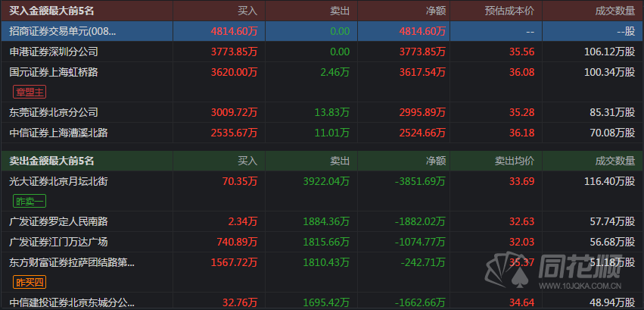Image resolution: width=644 pixels, height=310 pixels.
Task: Select average sell price 32.63
Action: (x=522, y=221)
